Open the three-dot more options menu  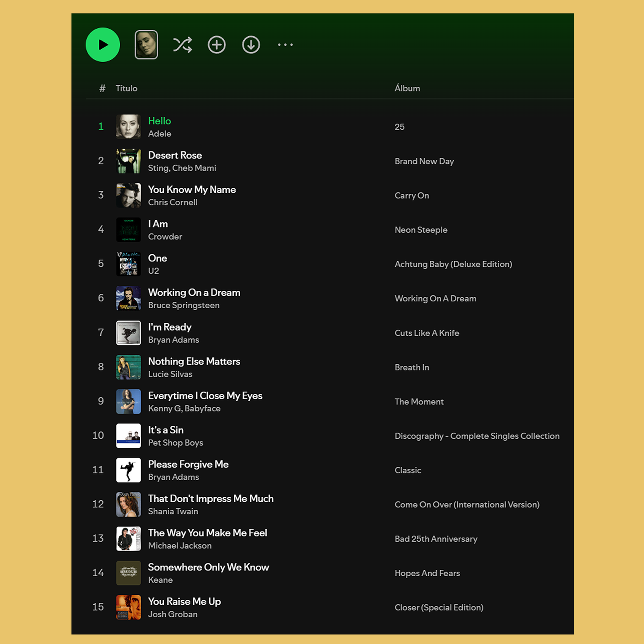pos(285,45)
